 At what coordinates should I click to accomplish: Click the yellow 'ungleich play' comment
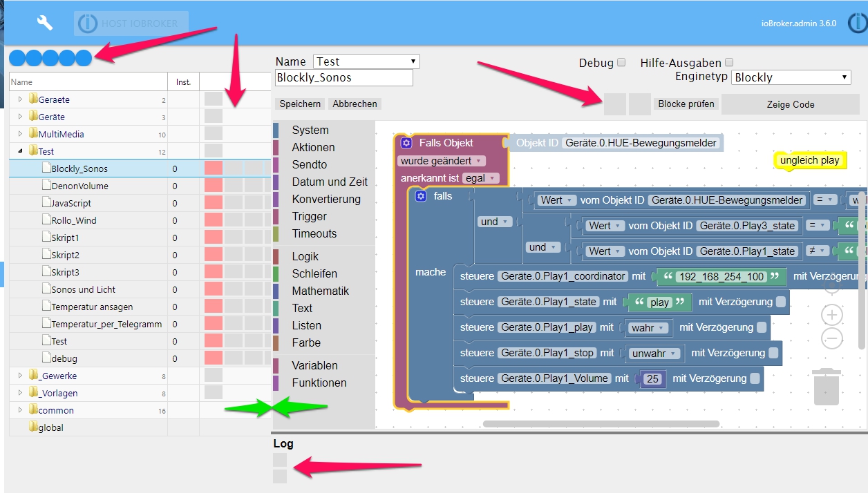[809, 160]
